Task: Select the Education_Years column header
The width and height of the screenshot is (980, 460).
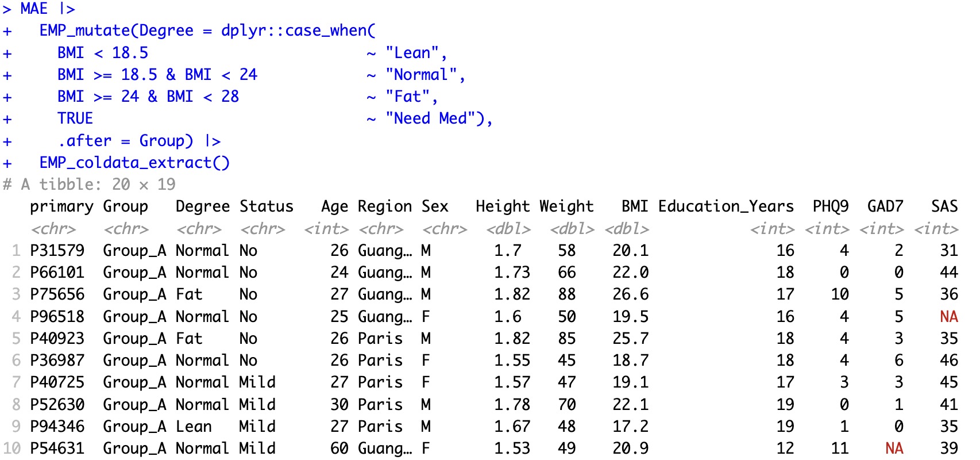Action: [726, 206]
